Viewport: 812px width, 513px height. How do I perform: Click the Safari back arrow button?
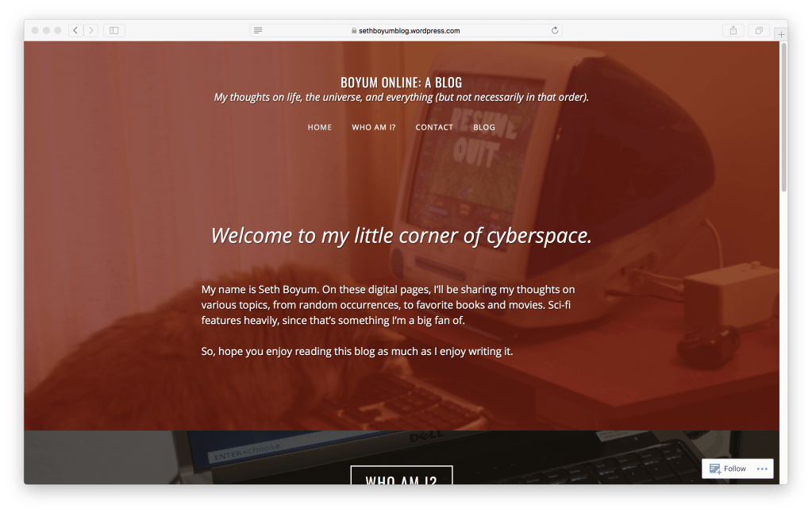point(75,30)
